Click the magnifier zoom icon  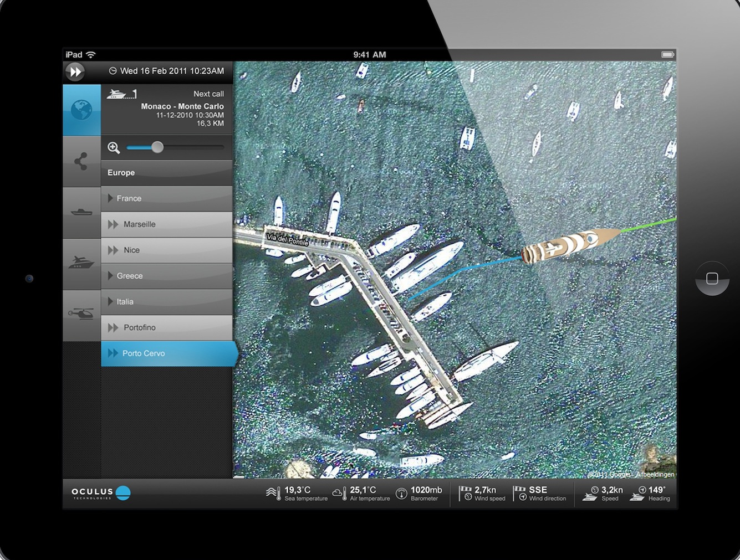(114, 147)
